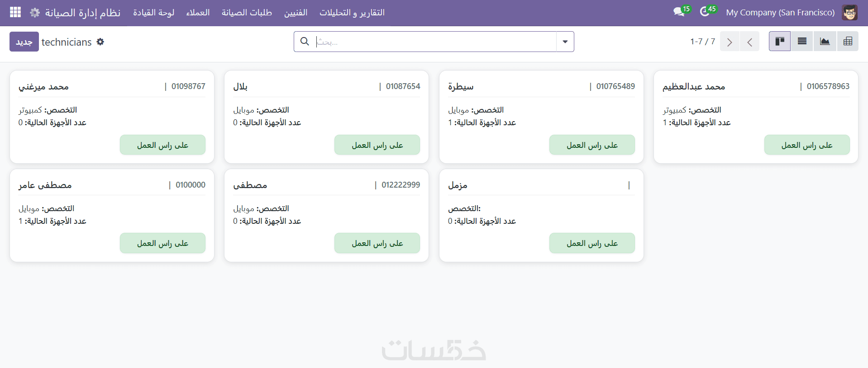868x368 pixels.
Task: Open technician name محمد ميرغني
Action: 43,86
